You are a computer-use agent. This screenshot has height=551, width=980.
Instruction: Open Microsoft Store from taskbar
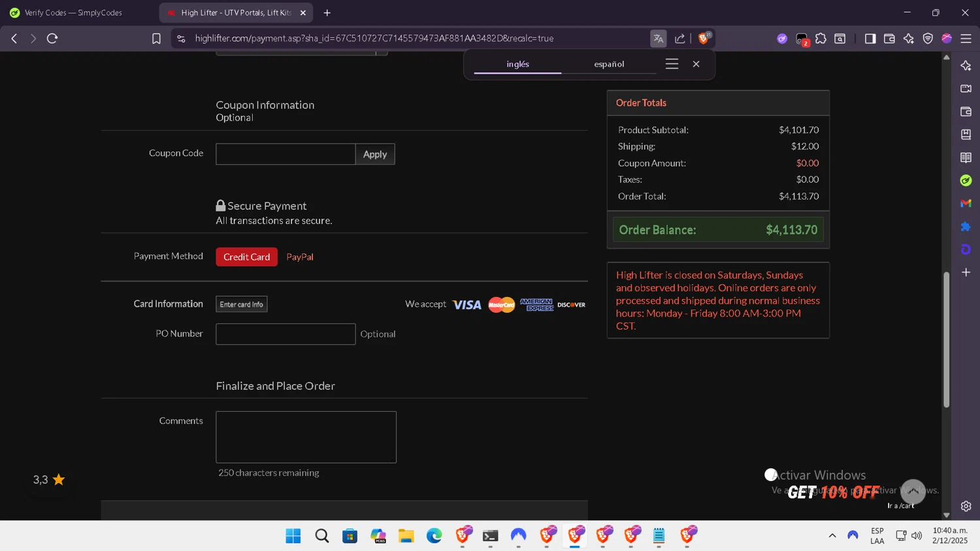(x=350, y=536)
